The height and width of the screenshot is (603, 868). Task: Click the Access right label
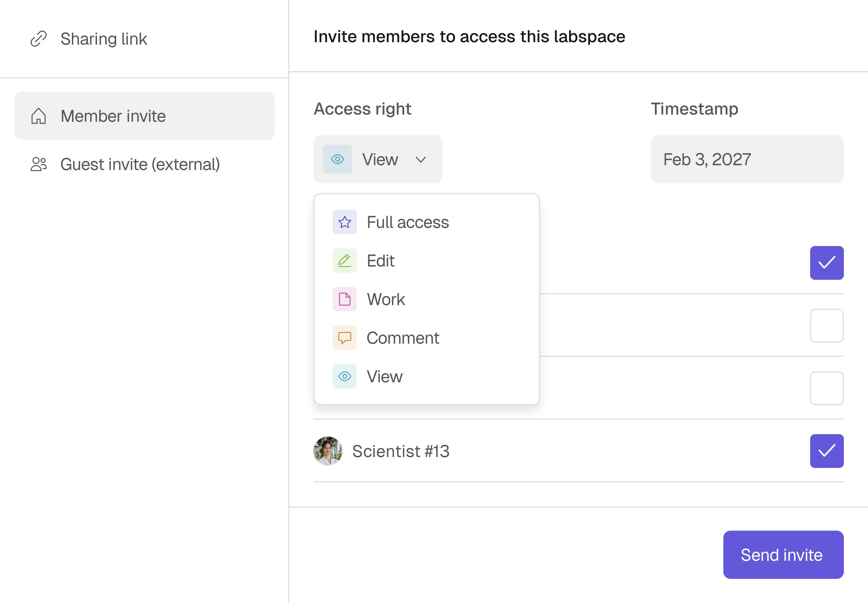point(362,109)
